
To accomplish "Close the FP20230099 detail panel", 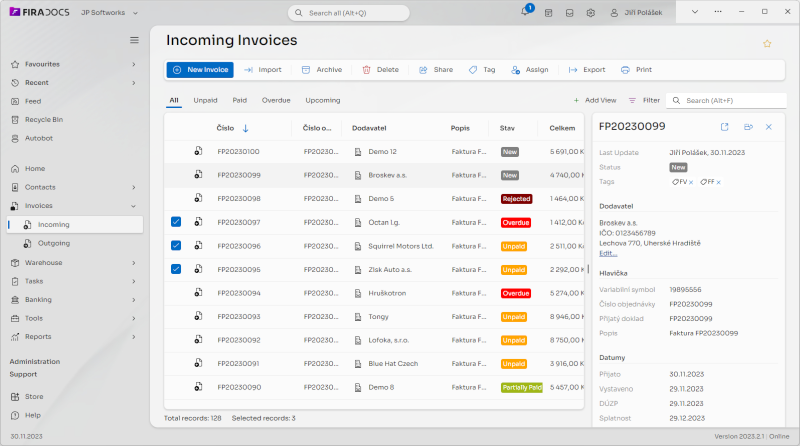I will tap(769, 127).
